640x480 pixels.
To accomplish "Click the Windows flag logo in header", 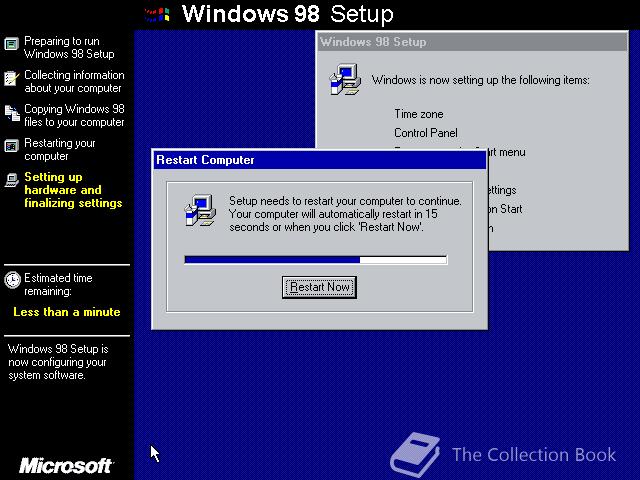I will pyautogui.click(x=158, y=15).
